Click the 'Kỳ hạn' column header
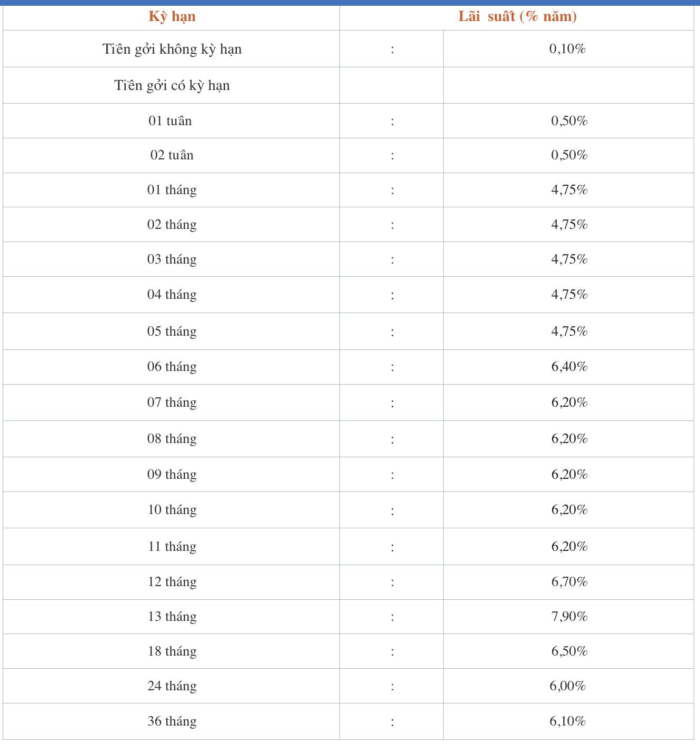Image resolution: width=700 pixels, height=744 pixels. [x=172, y=17]
